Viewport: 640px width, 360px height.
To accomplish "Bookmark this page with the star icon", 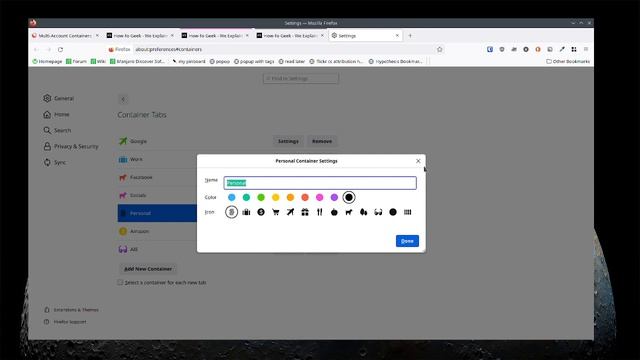I will coord(440,49).
